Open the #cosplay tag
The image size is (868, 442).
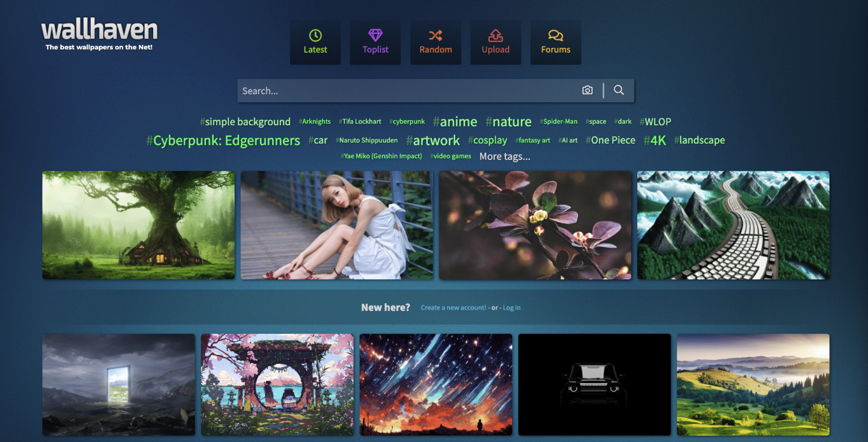(487, 140)
